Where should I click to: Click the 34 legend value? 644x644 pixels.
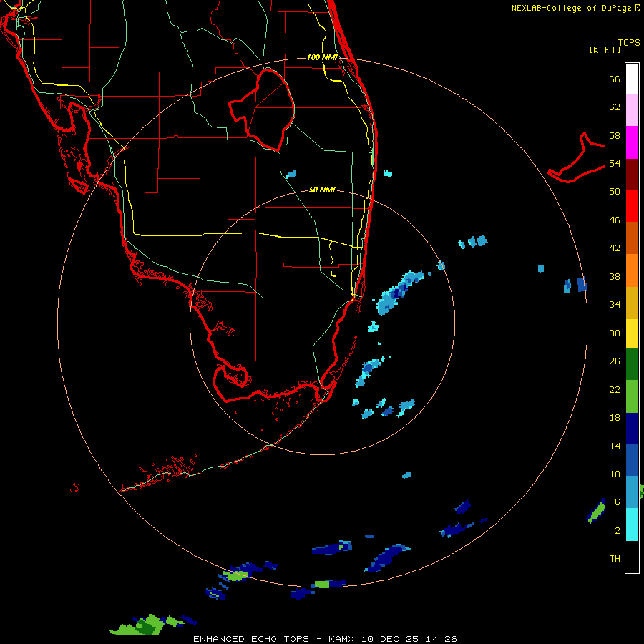(615, 304)
